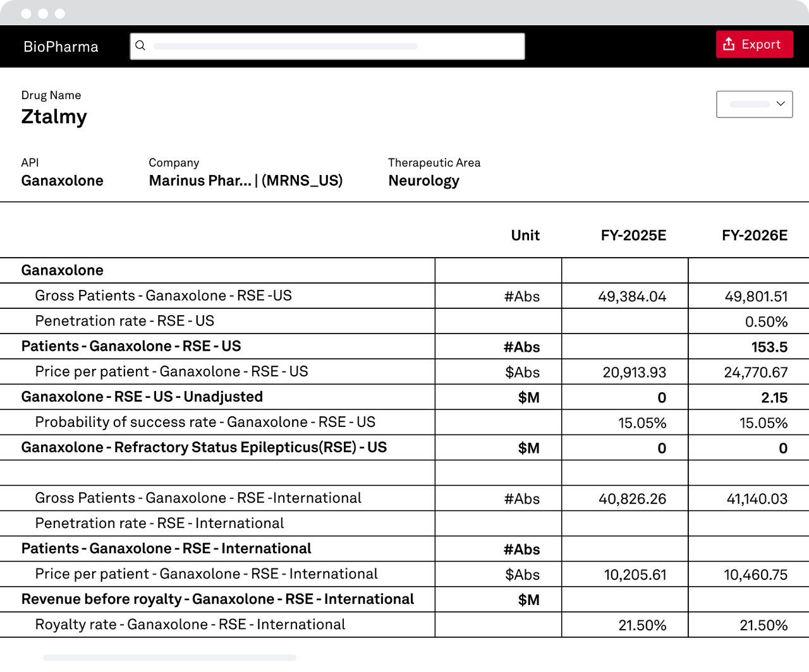Select Royalty rate - Ganaxolone - RSE - International row
Image resolution: width=809 pixels, height=672 pixels.
click(190, 625)
